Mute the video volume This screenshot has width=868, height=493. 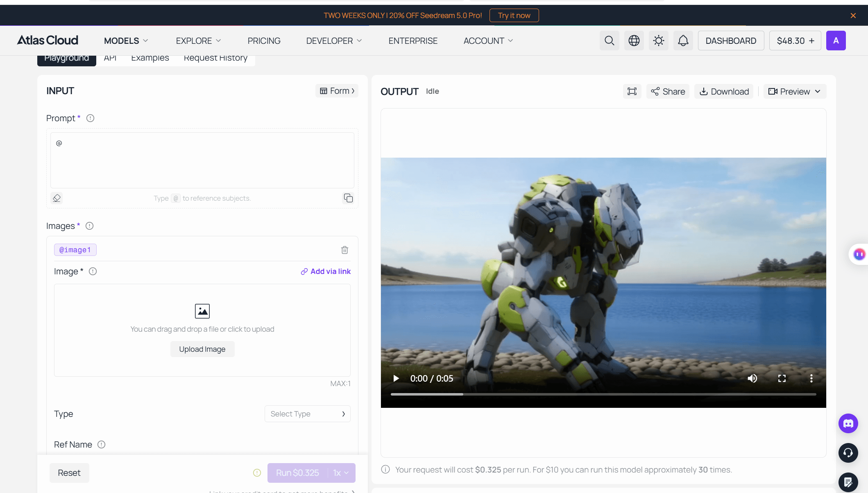point(752,378)
